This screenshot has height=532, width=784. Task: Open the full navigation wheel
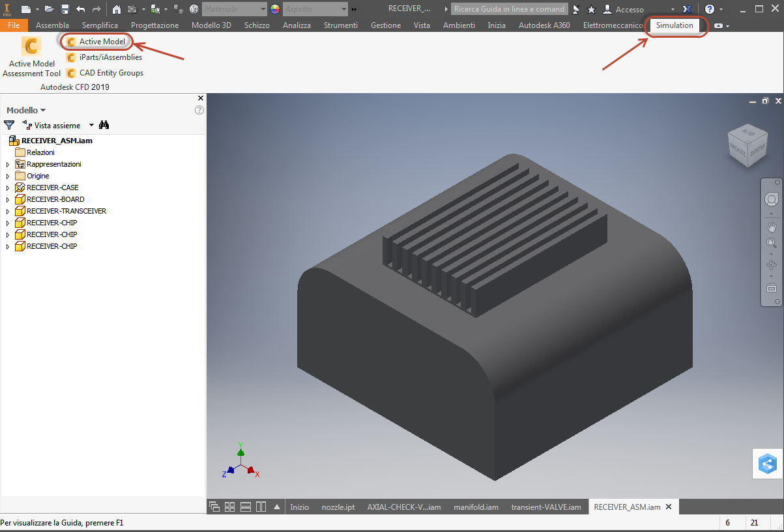pyautogui.click(x=772, y=199)
